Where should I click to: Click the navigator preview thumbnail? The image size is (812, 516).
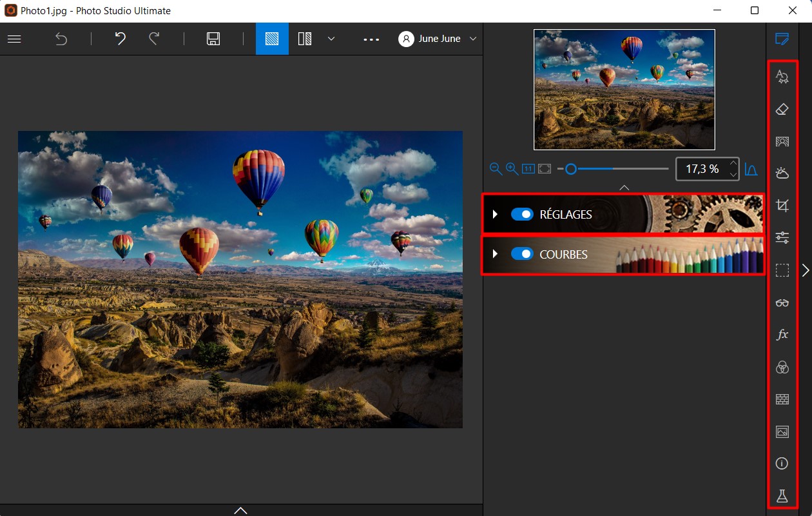pos(624,90)
